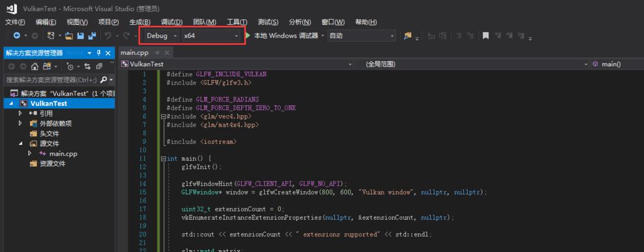Open the 文件(F) menu
Screen dimensions: 644x252
tap(15, 22)
